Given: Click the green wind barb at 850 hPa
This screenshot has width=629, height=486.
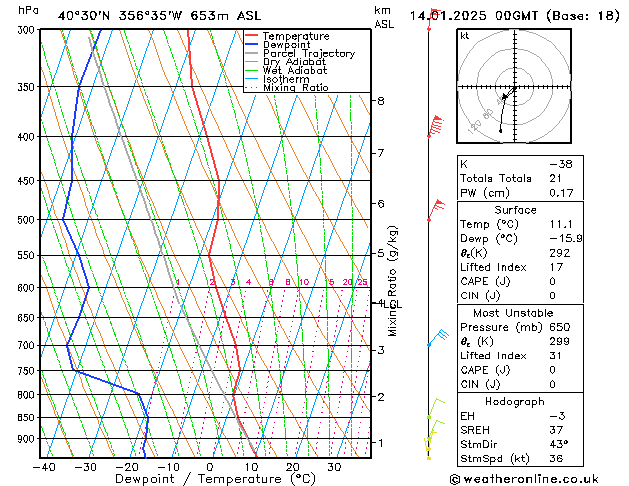Looking at the screenshot, I should (x=436, y=409).
